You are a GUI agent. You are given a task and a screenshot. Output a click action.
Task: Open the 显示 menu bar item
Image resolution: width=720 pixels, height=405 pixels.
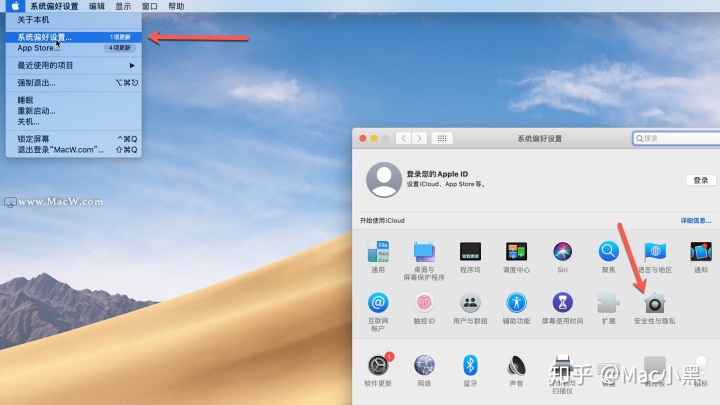tap(123, 6)
